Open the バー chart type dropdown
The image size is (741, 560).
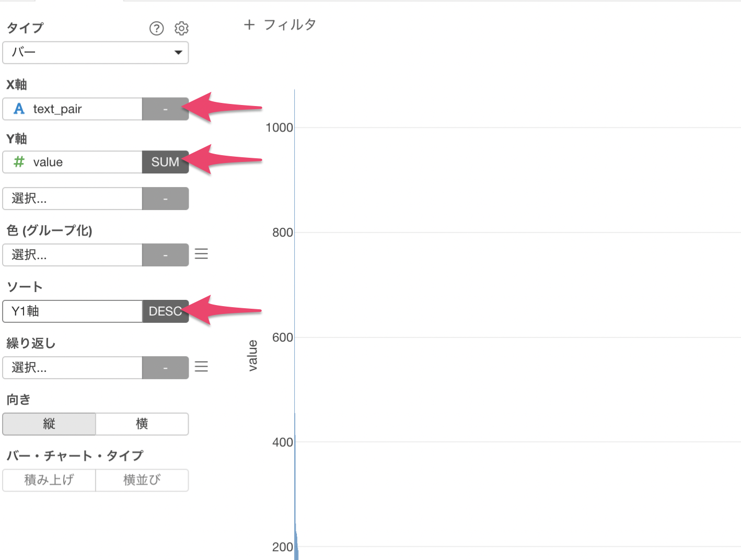click(96, 53)
